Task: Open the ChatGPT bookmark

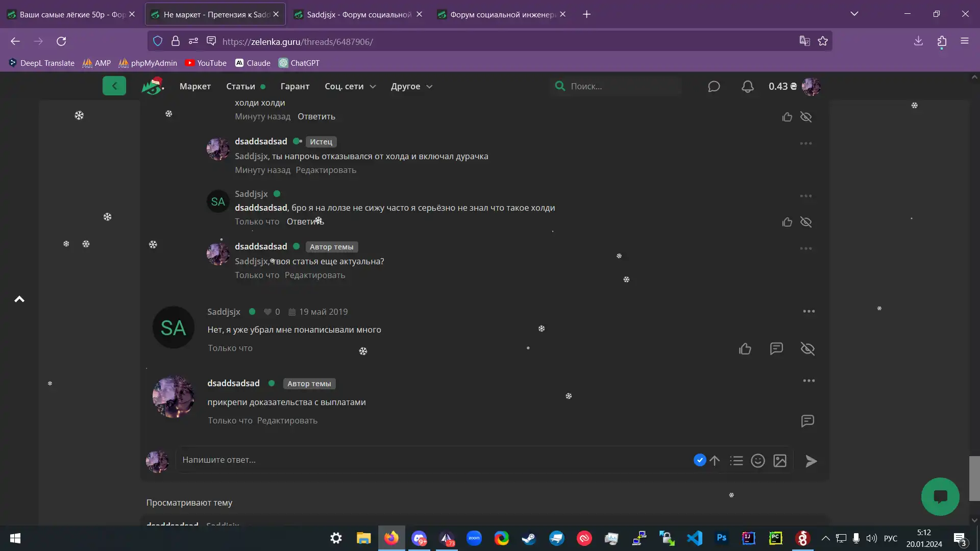Action: pos(299,63)
